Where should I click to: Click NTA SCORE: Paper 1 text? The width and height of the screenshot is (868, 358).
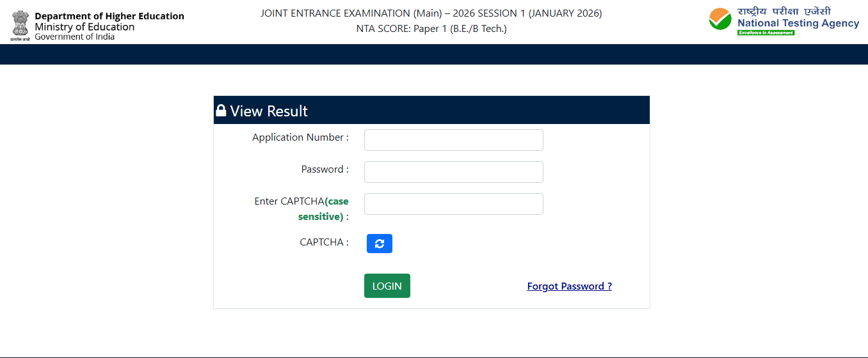point(431,29)
